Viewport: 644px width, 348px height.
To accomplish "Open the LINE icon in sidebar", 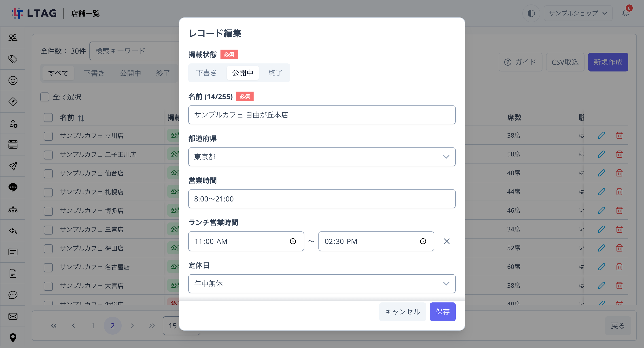I will pos(13,187).
